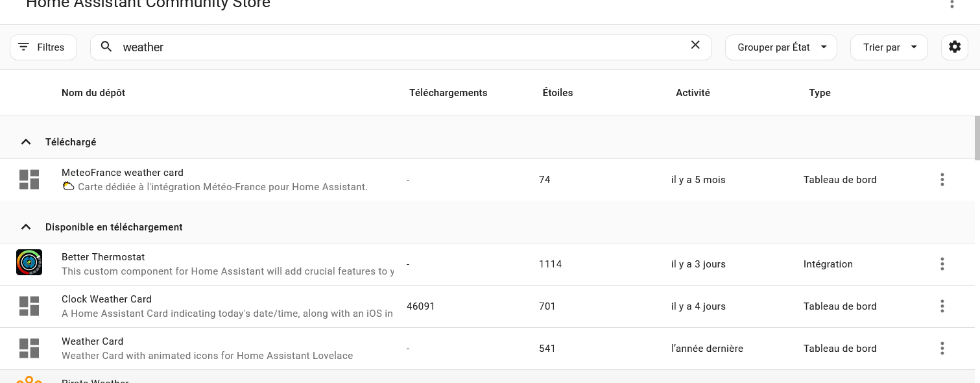Click the weather search input field
This screenshot has height=383, width=980.
pyautogui.click(x=389, y=47)
